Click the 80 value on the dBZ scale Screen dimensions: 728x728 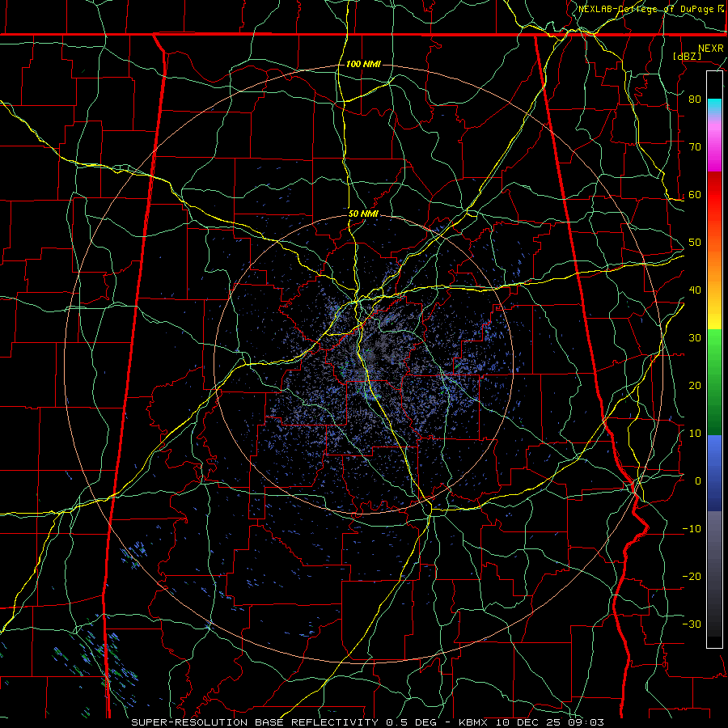(695, 99)
